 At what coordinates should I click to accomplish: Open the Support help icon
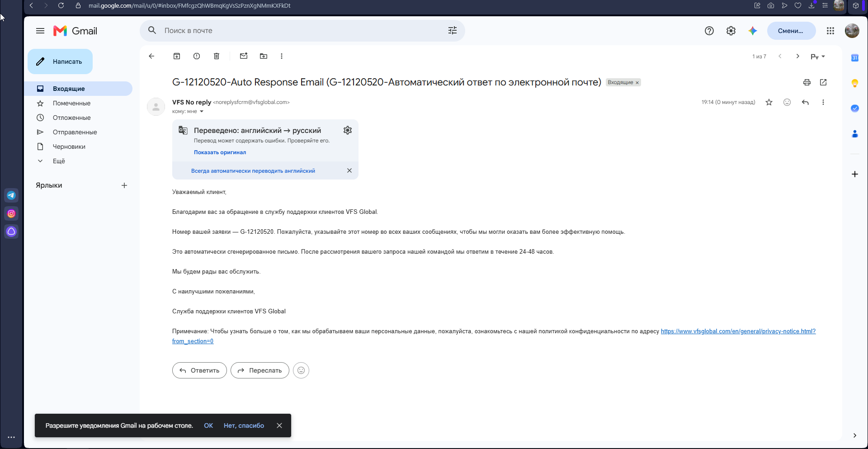pyautogui.click(x=709, y=31)
